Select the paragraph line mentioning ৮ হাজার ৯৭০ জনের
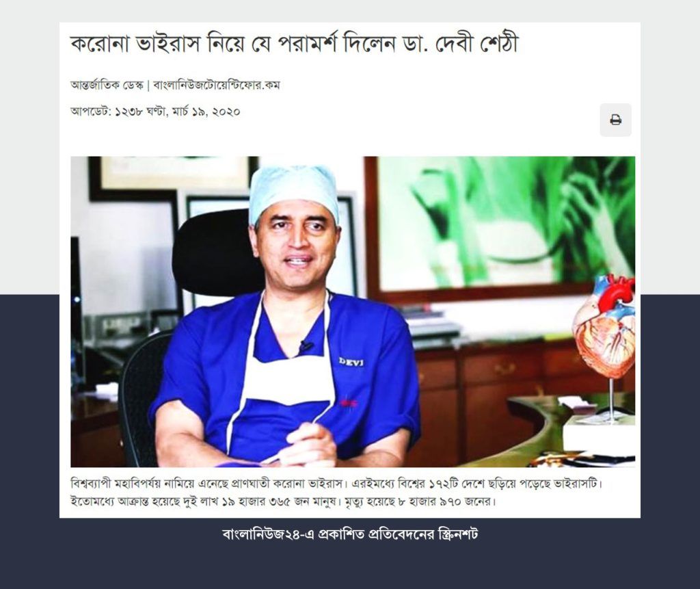The height and width of the screenshot is (589, 700). pos(284,501)
